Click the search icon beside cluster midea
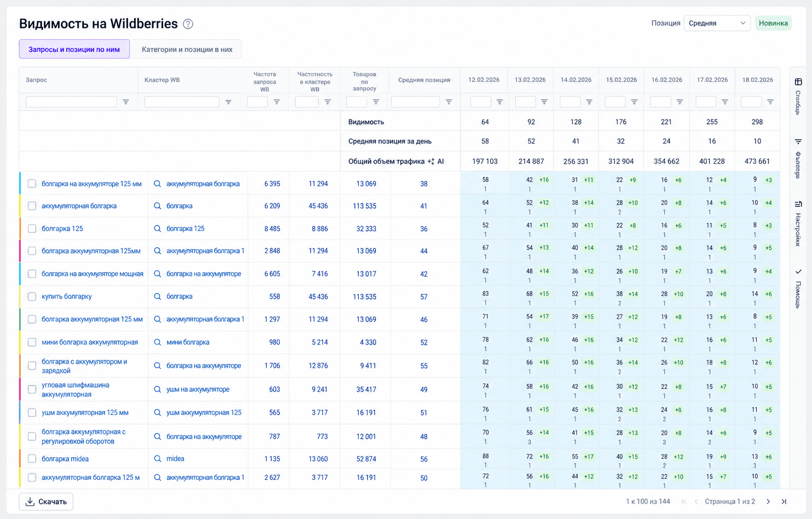 157,458
